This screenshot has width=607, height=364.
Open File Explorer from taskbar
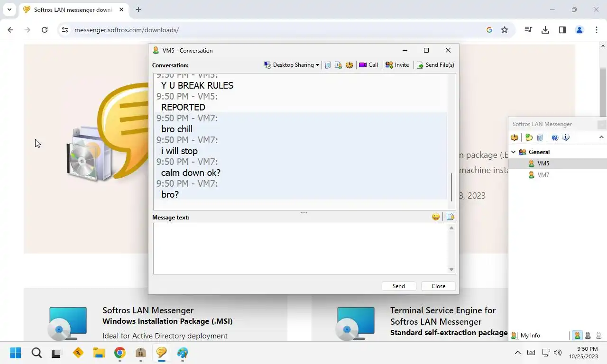coord(99,353)
